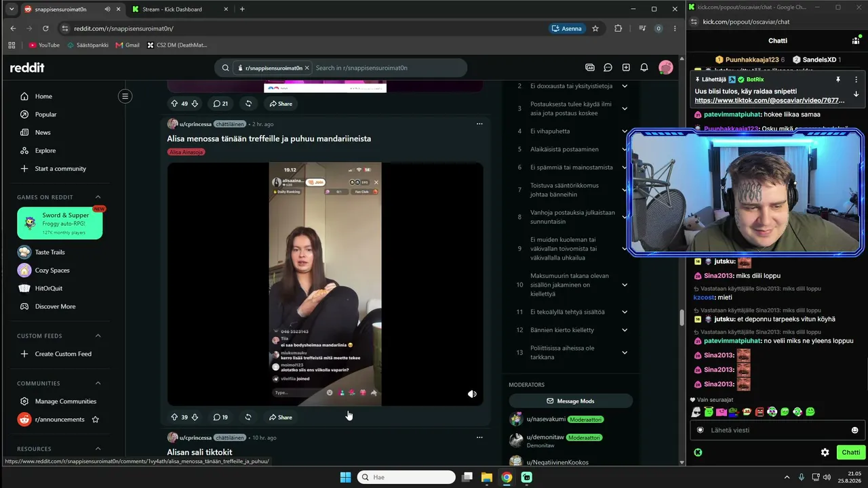868x488 pixels.
Task: Expand rule 2 Ei doxxausta
Action: [x=625, y=86]
